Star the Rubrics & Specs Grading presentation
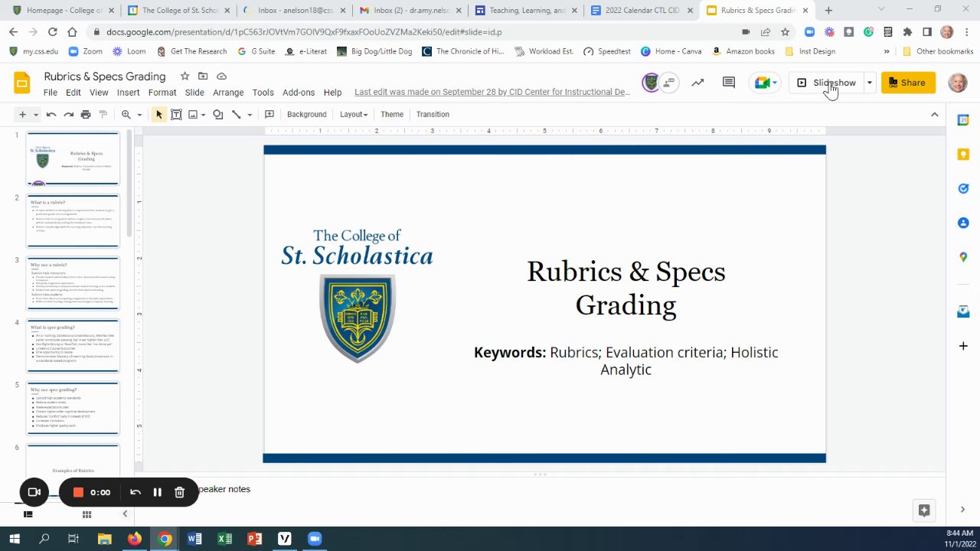The width and height of the screenshot is (980, 551). (x=185, y=77)
